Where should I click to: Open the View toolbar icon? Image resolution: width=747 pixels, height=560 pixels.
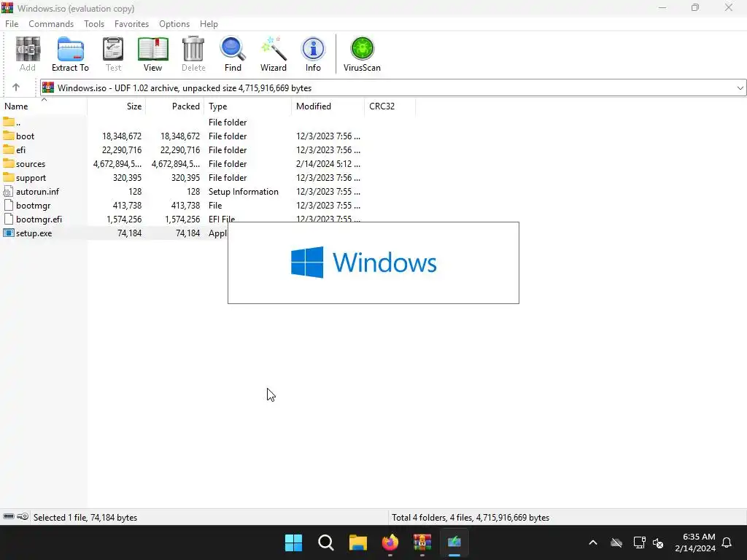tap(153, 49)
